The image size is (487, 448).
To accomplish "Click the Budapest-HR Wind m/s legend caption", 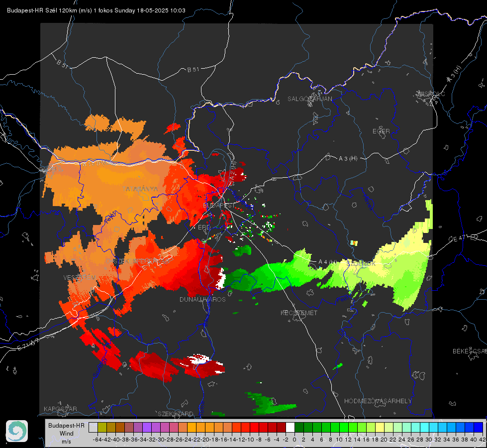I will 66,434.
